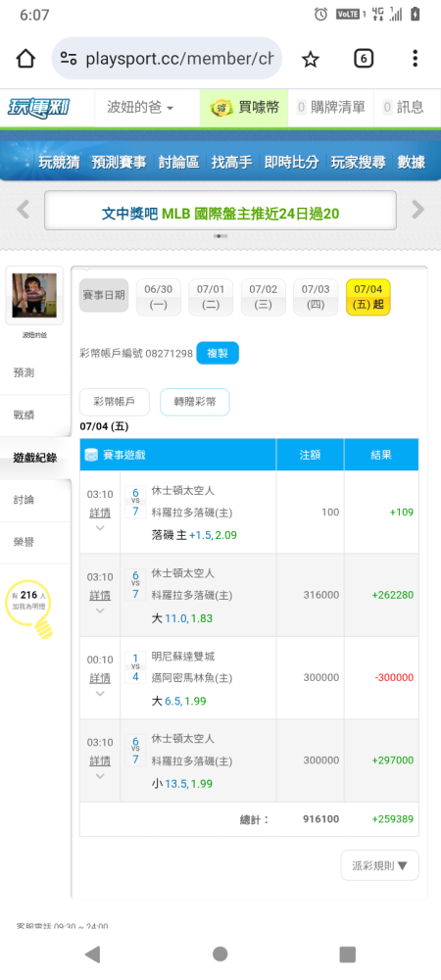Go to previous banner with left arrow
This screenshot has width=441, height=980.
[x=24, y=210]
